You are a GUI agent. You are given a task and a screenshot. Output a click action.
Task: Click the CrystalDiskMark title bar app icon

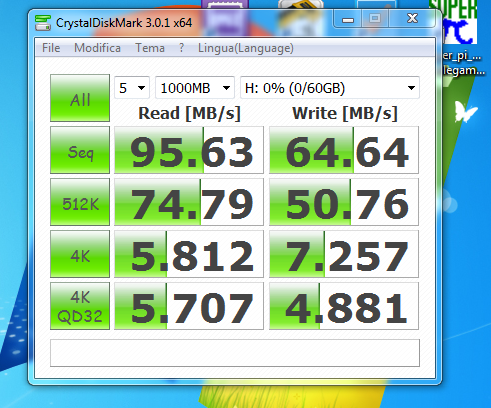(43, 23)
